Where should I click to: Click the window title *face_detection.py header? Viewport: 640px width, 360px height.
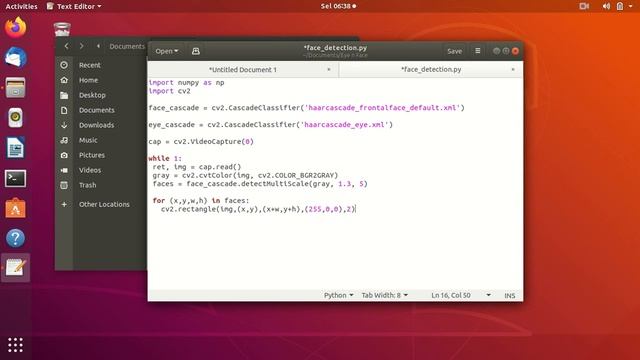pyautogui.click(x=335, y=48)
